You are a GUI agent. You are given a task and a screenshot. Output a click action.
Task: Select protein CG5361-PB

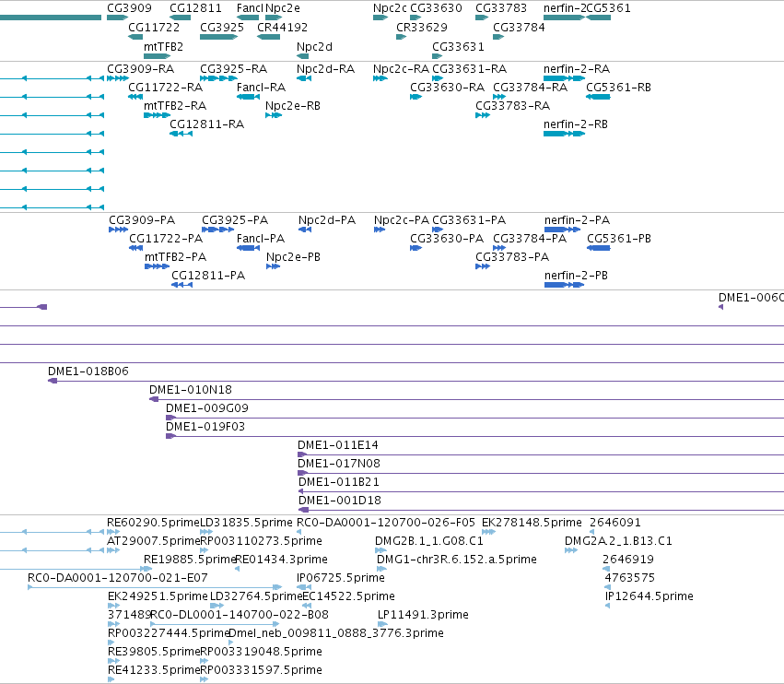pos(599,248)
